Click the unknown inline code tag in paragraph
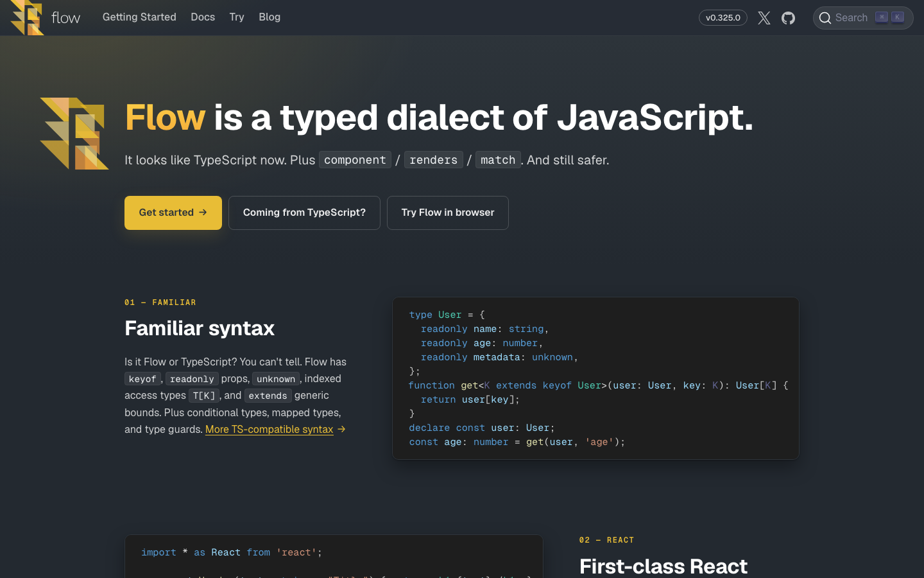The width and height of the screenshot is (924, 578). [276, 379]
